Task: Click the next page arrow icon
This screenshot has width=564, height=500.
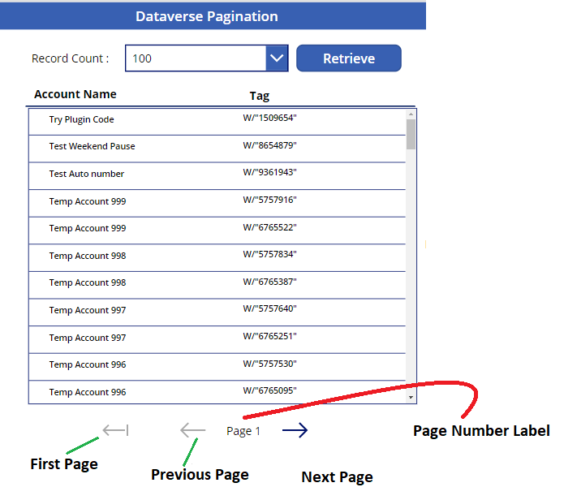Action: click(295, 430)
